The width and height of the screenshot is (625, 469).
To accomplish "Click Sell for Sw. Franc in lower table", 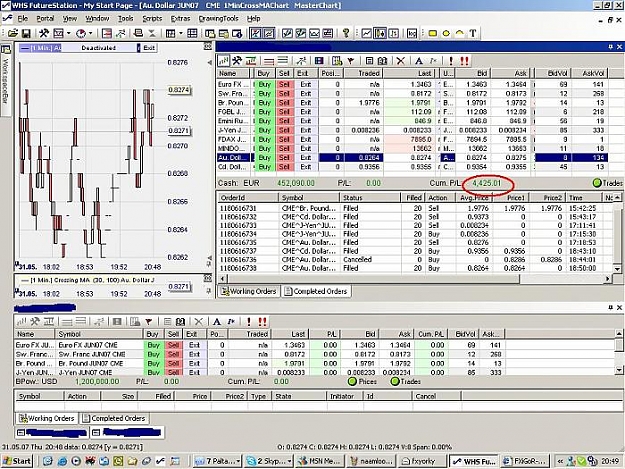I will pos(173,354).
